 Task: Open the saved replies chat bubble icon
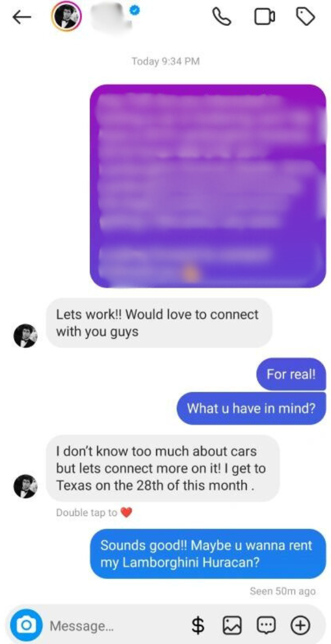point(266,625)
